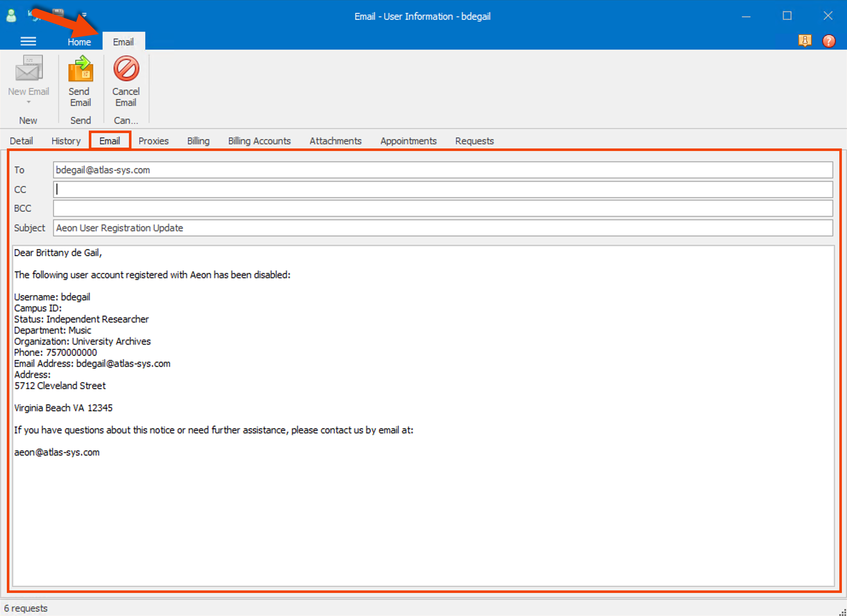The height and width of the screenshot is (616, 847).
Task: Click the undo icon in the quick access toolbar
Action: pyautogui.click(x=32, y=15)
